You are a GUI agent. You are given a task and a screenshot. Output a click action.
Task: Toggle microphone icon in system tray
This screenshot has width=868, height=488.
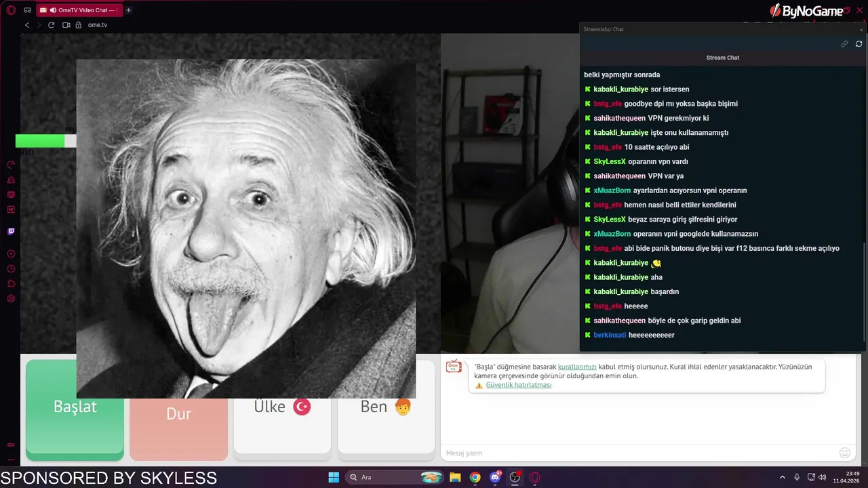click(797, 477)
